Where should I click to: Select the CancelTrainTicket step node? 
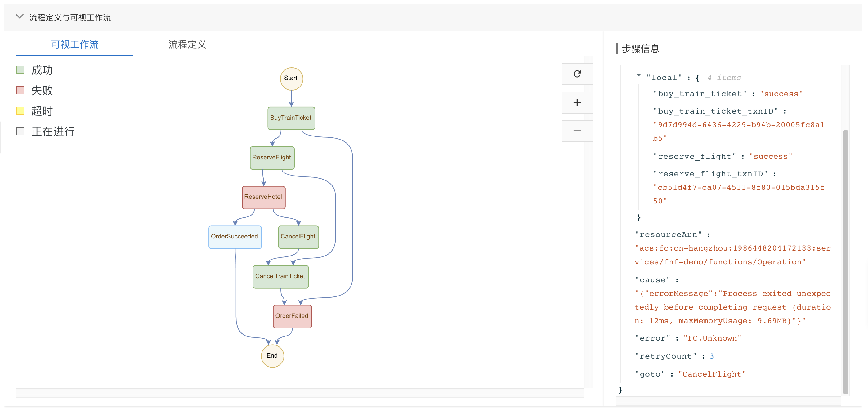[280, 277]
